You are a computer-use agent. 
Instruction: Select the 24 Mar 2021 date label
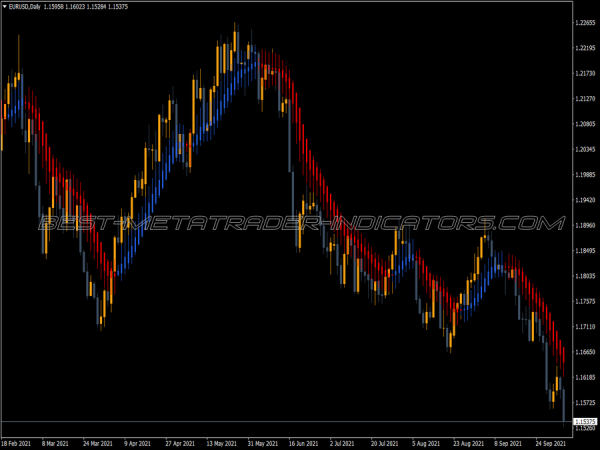(x=100, y=442)
